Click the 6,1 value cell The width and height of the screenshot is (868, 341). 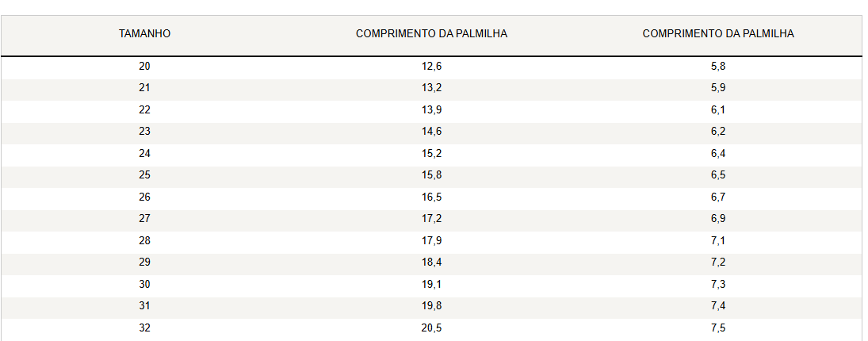tap(718, 110)
